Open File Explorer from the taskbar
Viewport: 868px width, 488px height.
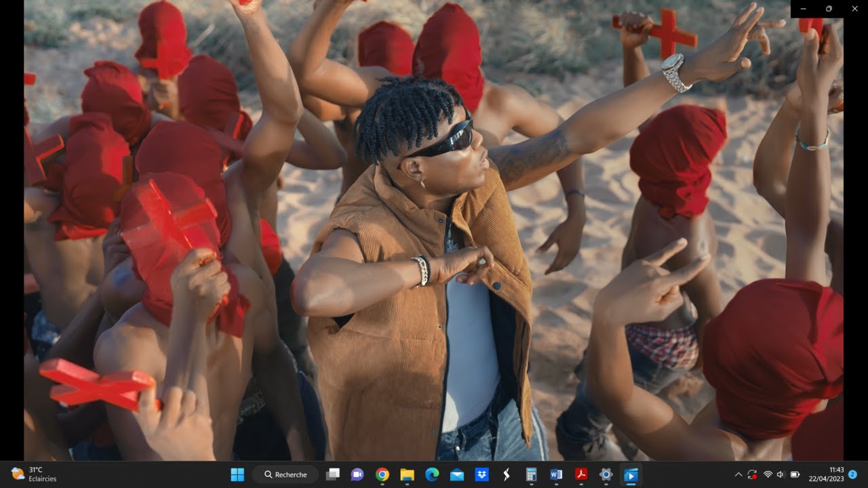coord(407,474)
